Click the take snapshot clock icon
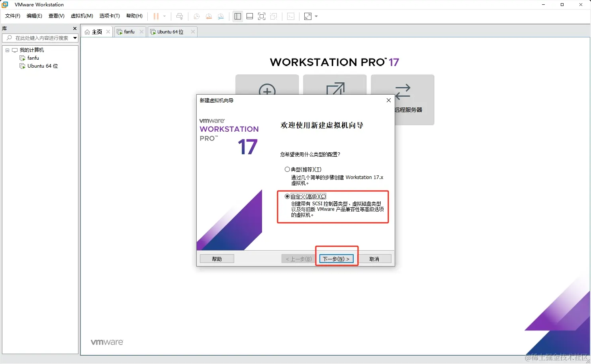 point(196,16)
